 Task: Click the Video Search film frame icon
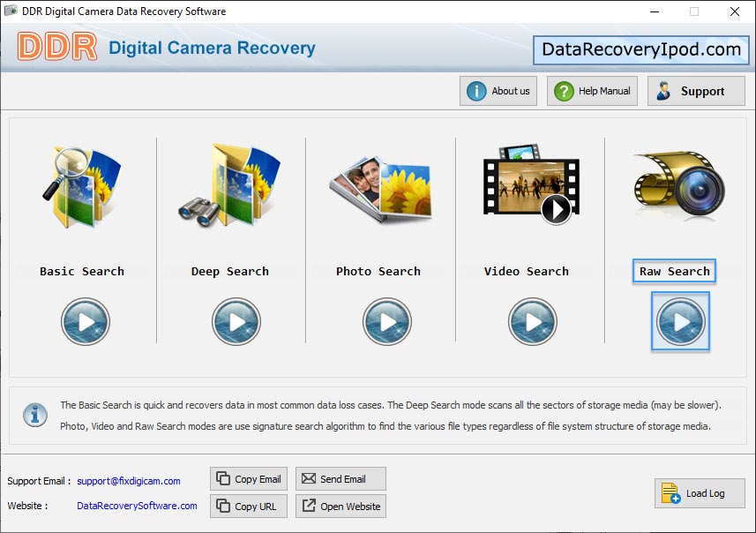[531, 184]
